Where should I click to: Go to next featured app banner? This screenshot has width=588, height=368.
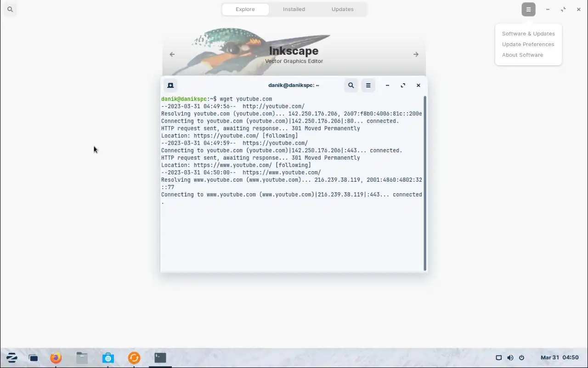tap(416, 54)
